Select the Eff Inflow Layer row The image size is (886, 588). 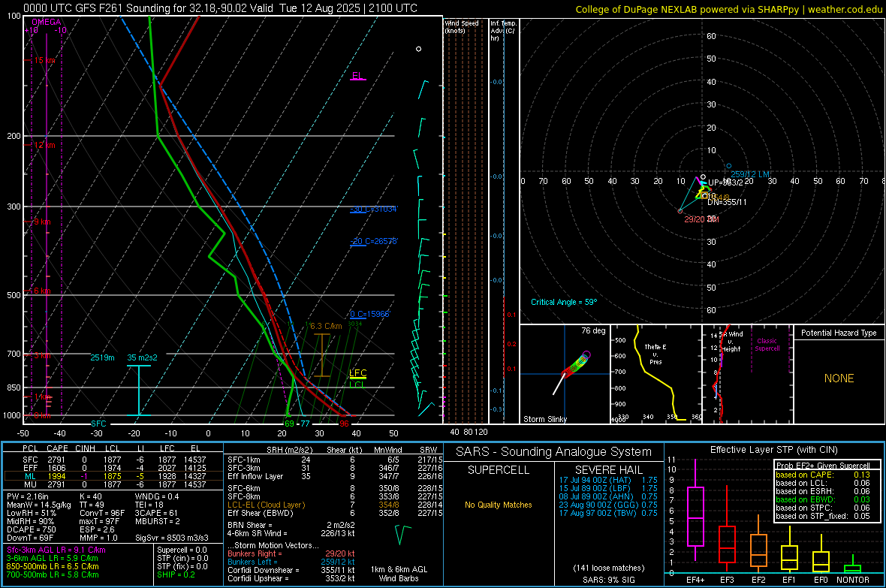[335, 476]
